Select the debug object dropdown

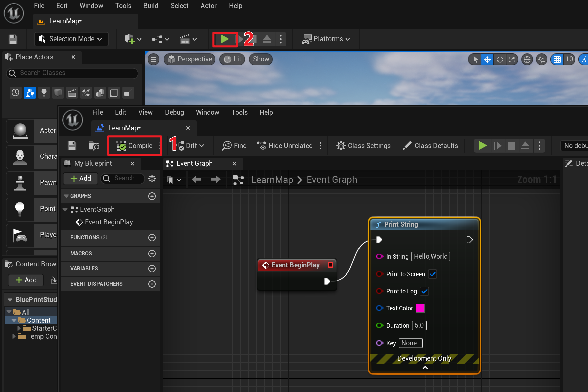click(x=574, y=146)
